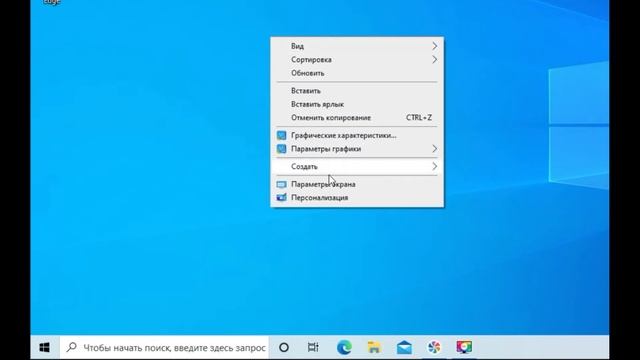640x360 pixels.
Task: Click the CTRL+Z shortcut text
Action: click(x=419, y=118)
